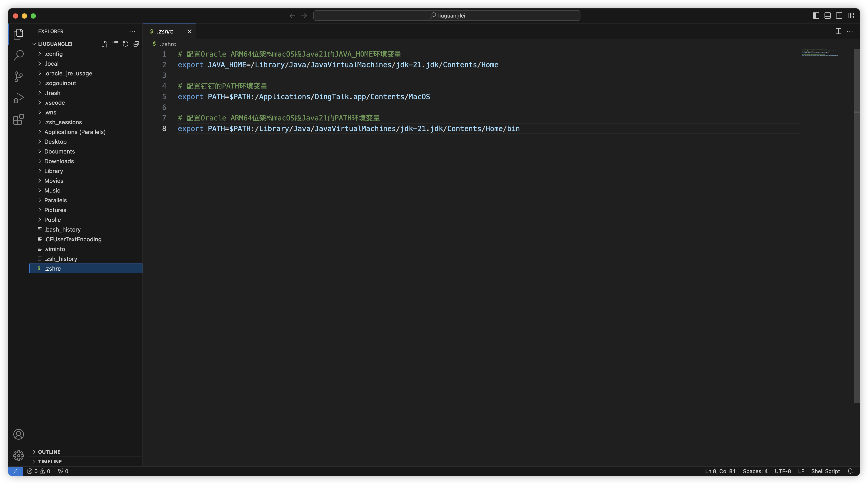This screenshot has width=868, height=484.
Task: Click Shell Script language mode in status bar
Action: pyautogui.click(x=825, y=471)
